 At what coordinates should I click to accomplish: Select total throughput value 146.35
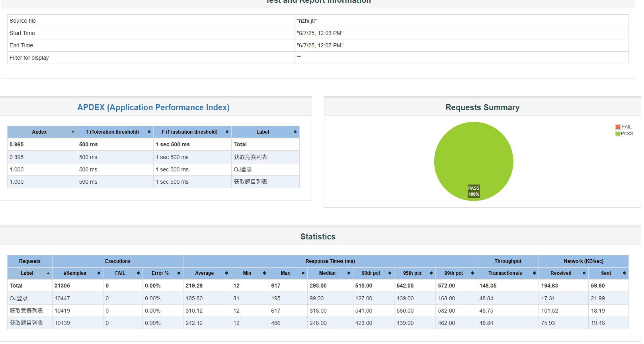click(488, 286)
